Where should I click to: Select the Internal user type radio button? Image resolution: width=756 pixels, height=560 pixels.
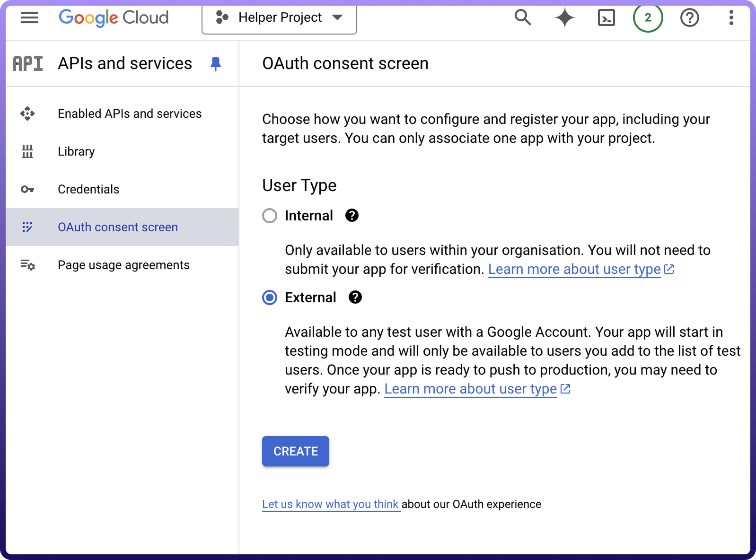click(270, 216)
